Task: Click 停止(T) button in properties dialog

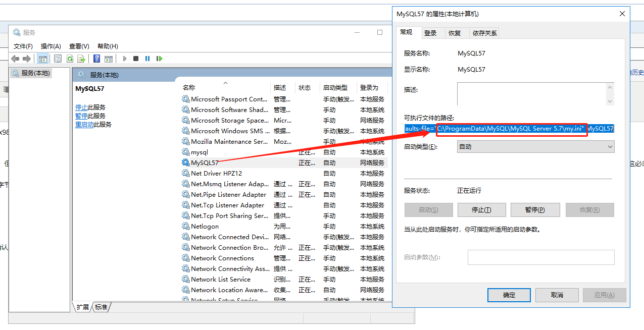Action: [x=481, y=210]
